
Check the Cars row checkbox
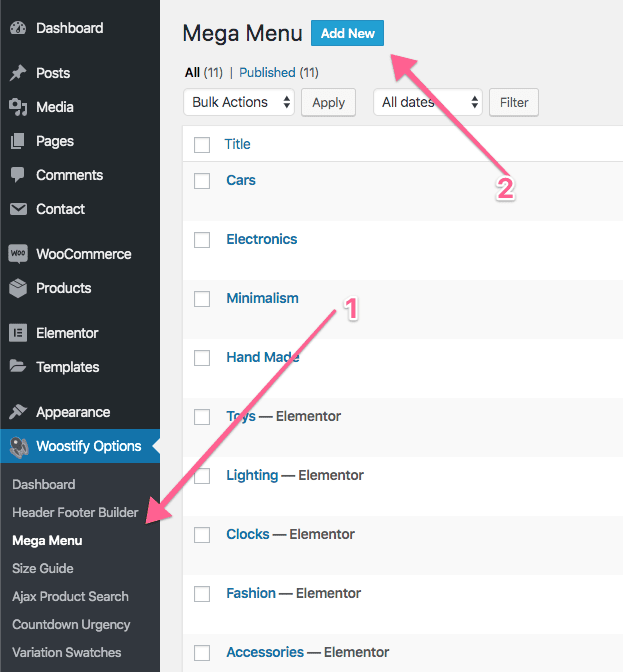tap(202, 181)
